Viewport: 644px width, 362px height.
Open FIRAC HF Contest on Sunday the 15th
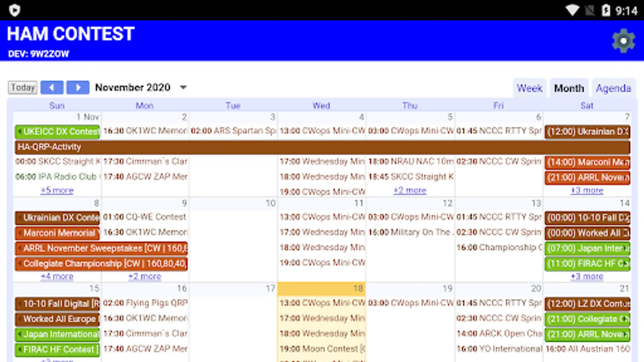[x=57, y=350]
